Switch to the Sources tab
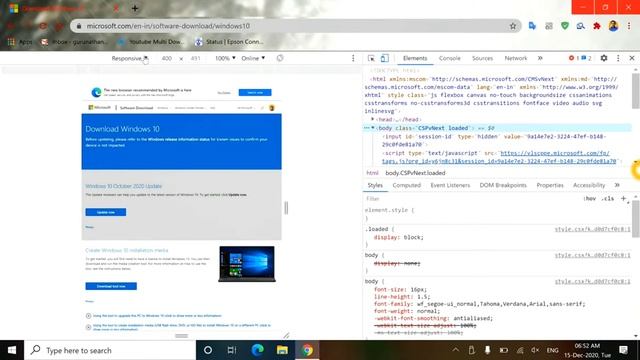Screen dimensions: 640x360 coord(482,58)
